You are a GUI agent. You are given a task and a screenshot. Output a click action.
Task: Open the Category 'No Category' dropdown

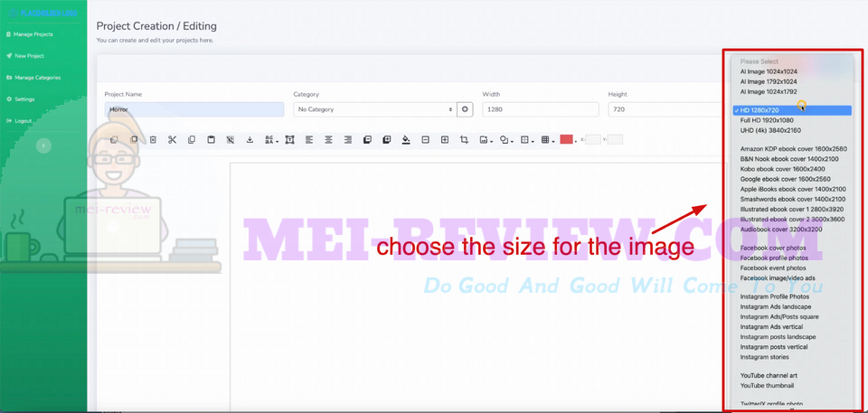pyautogui.click(x=374, y=109)
